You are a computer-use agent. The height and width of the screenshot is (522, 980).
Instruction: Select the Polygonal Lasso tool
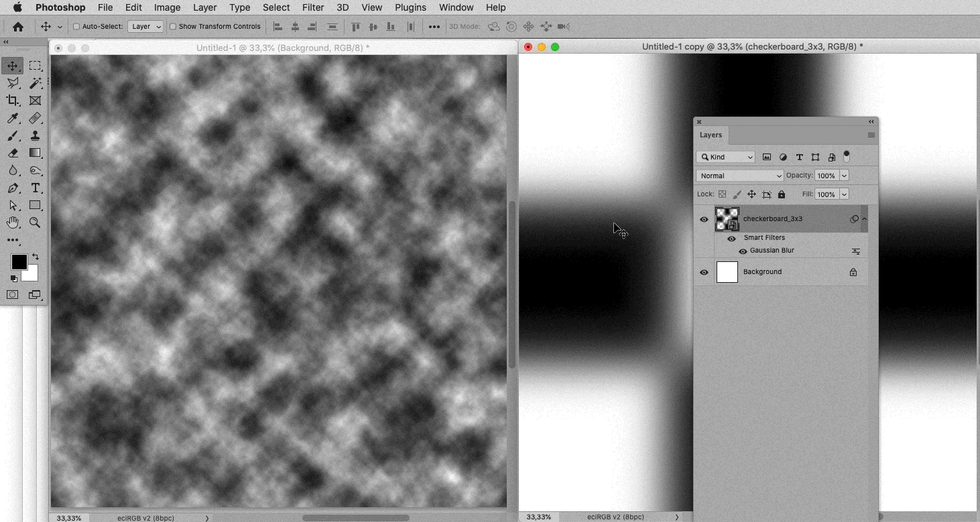(13, 83)
